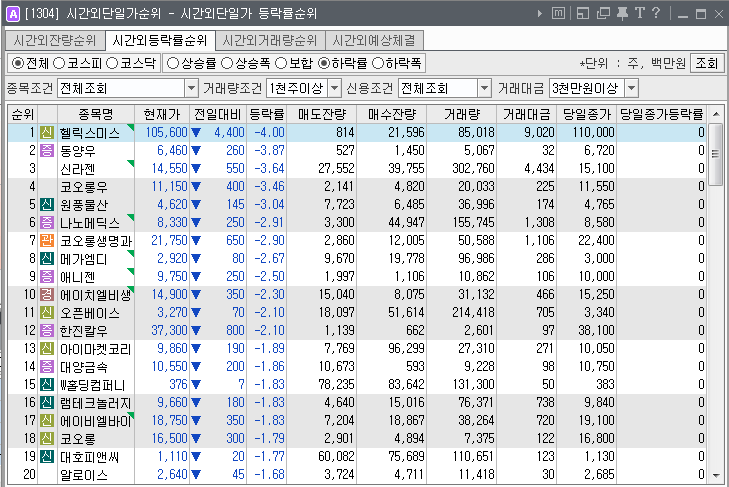Click the 거래대금 column header
The image size is (729, 487).
(x=526, y=114)
